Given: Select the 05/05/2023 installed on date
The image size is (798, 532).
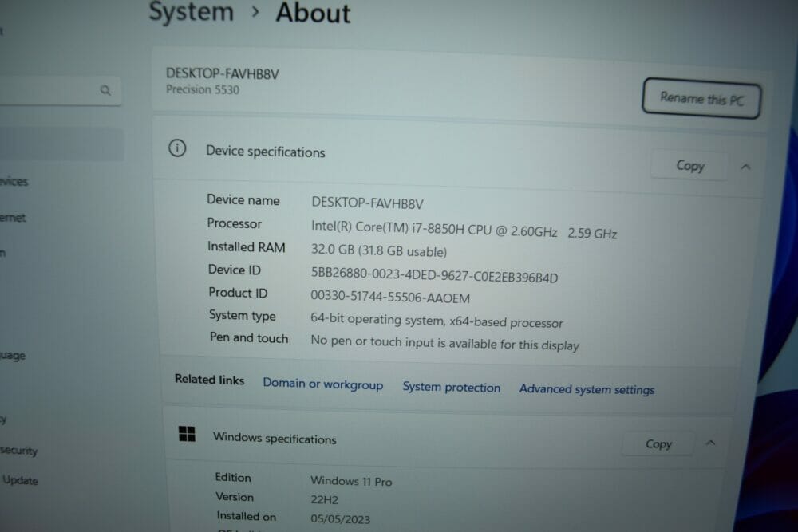Looking at the screenshot, I should 341,519.
